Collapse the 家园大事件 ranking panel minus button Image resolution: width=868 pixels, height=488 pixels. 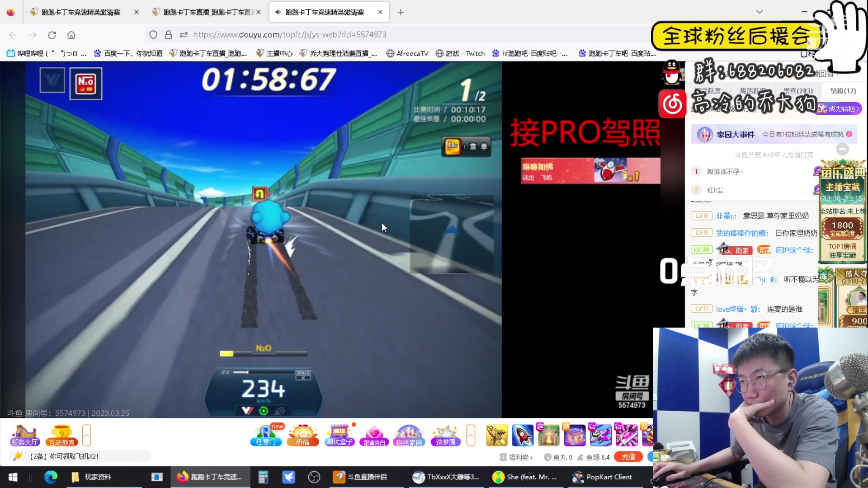point(842,149)
